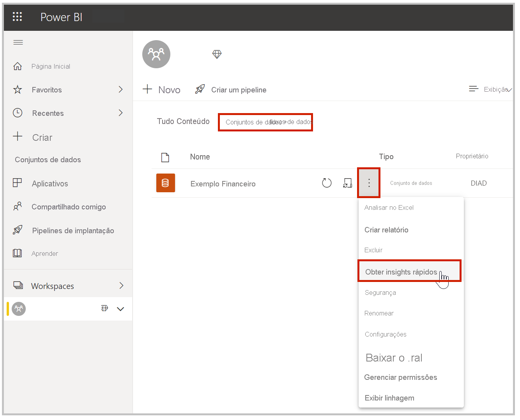
Task: Switch to the Conteúdo tab
Action: click(x=193, y=121)
